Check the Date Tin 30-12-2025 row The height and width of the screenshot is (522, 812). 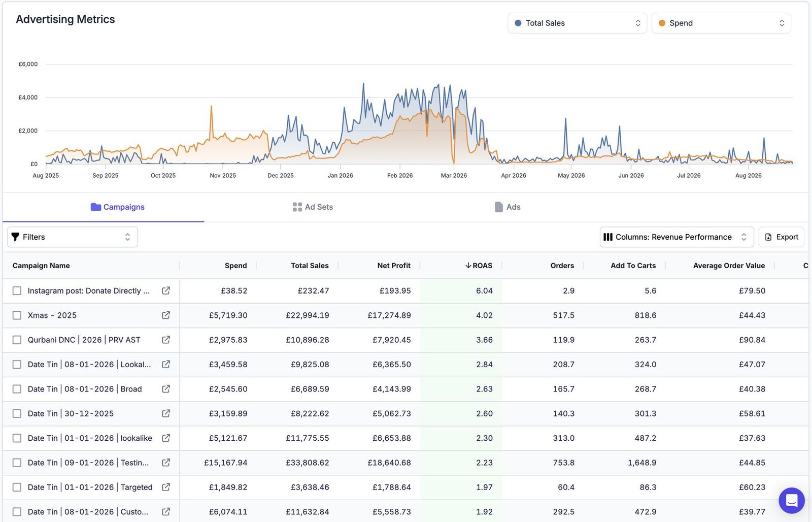click(17, 413)
